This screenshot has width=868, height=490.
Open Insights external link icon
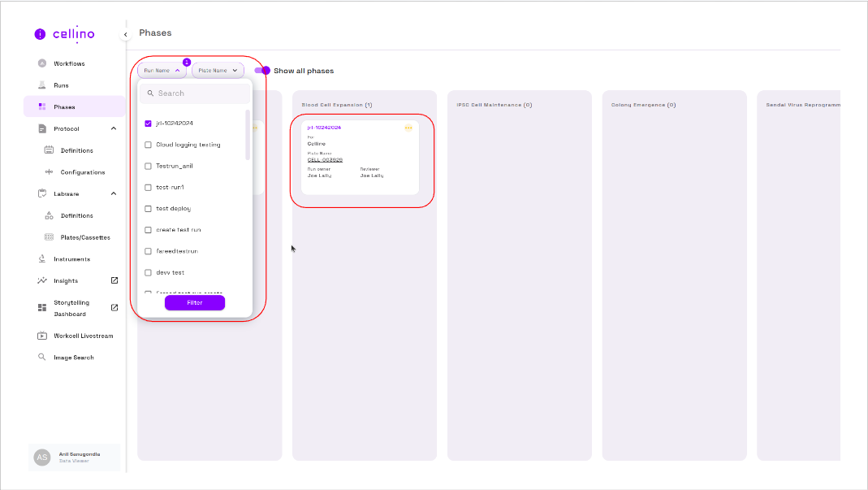(114, 280)
